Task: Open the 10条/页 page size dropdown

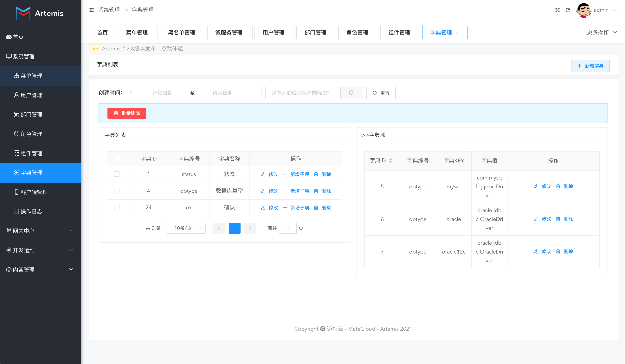Action: click(x=186, y=228)
